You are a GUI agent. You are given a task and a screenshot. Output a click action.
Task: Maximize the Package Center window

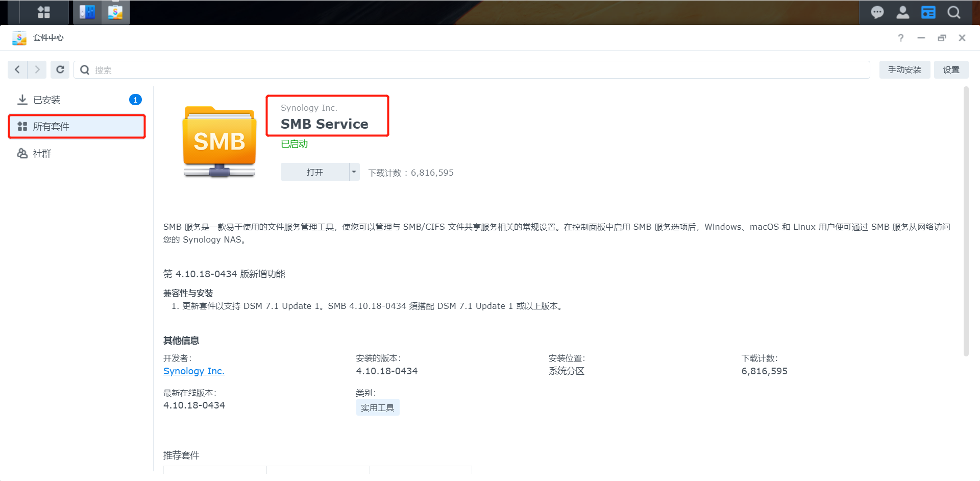pyautogui.click(x=942, y=38)
